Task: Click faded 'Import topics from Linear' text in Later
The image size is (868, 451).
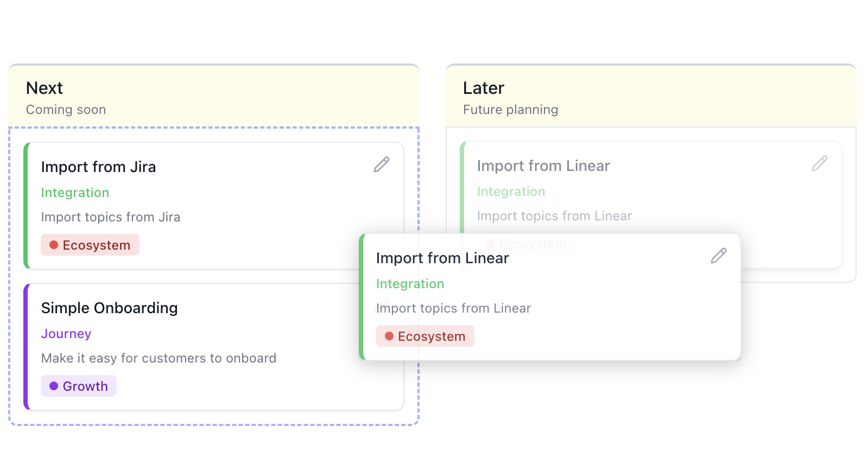Action: 554,216
